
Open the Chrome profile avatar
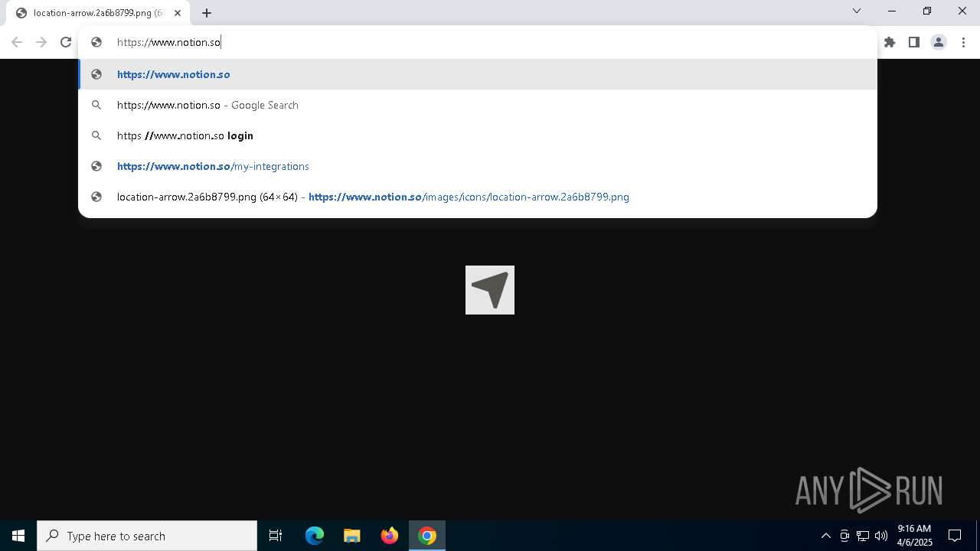pyautogui.click(x=939, y=42)
